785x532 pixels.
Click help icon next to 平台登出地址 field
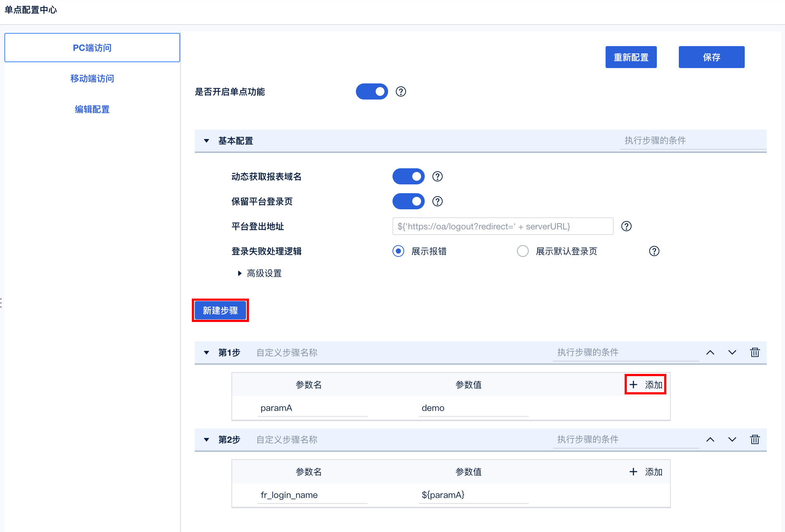(626, 226)
